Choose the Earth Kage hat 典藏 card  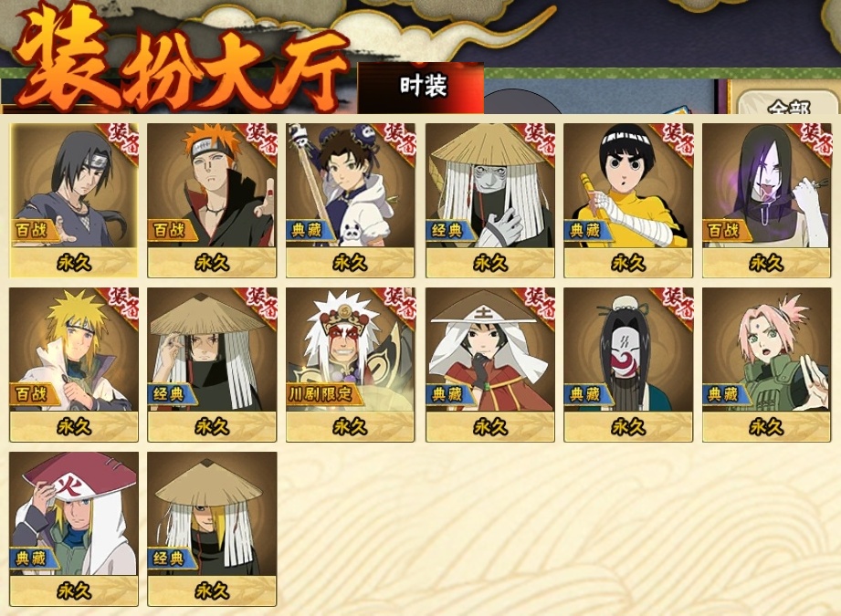click(x=490, y=364)
